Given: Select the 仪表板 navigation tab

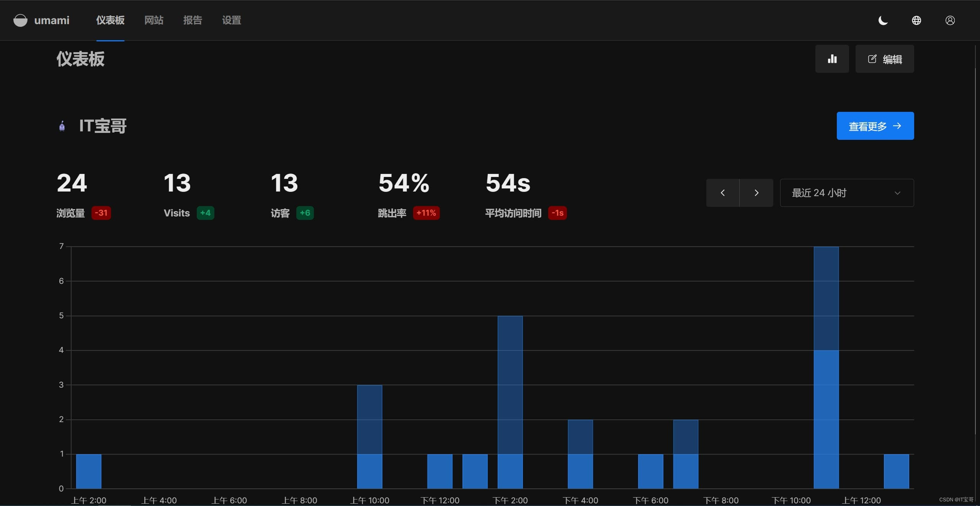Looking at the screenshot, I should pos(110,20).
